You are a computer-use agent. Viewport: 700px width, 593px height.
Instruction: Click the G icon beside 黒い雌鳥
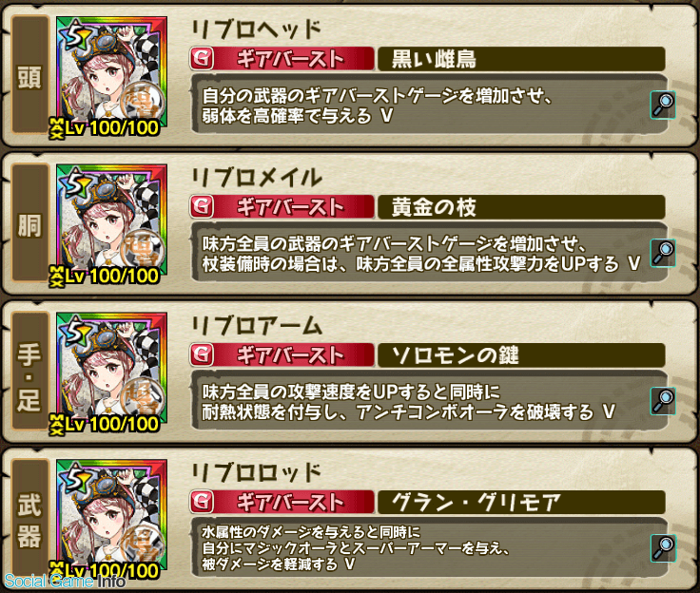(x=202, y=59)
